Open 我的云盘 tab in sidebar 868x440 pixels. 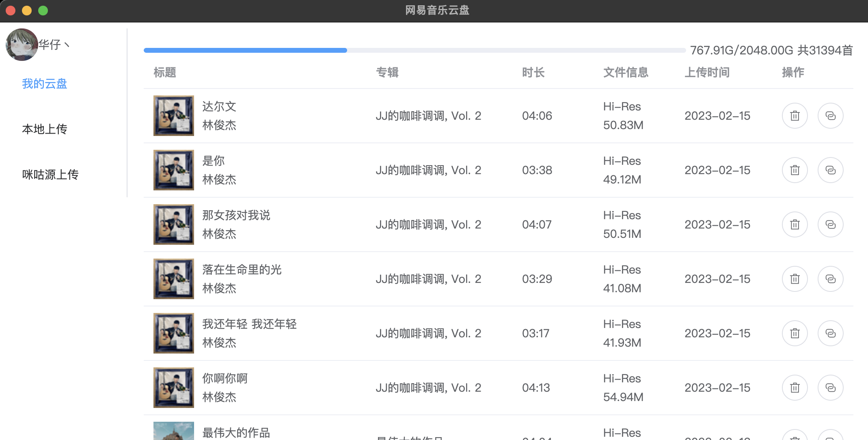(45, 84)
